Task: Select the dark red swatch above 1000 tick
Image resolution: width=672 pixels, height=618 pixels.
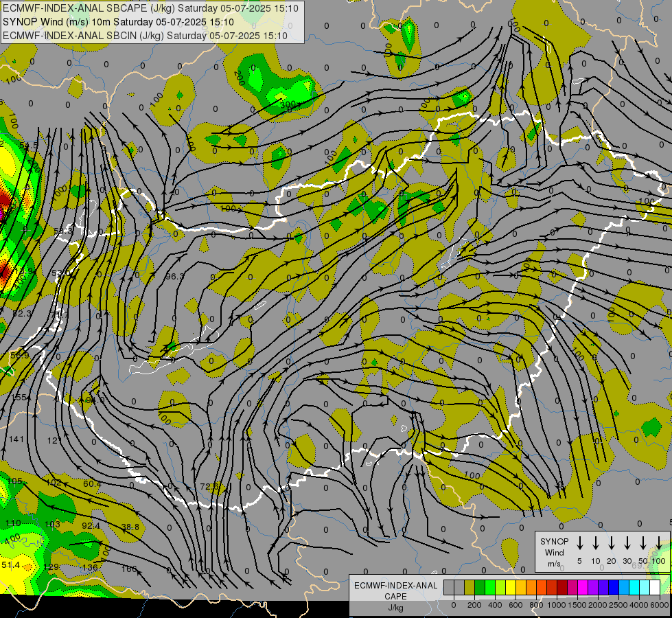Action: pos(563,587)
